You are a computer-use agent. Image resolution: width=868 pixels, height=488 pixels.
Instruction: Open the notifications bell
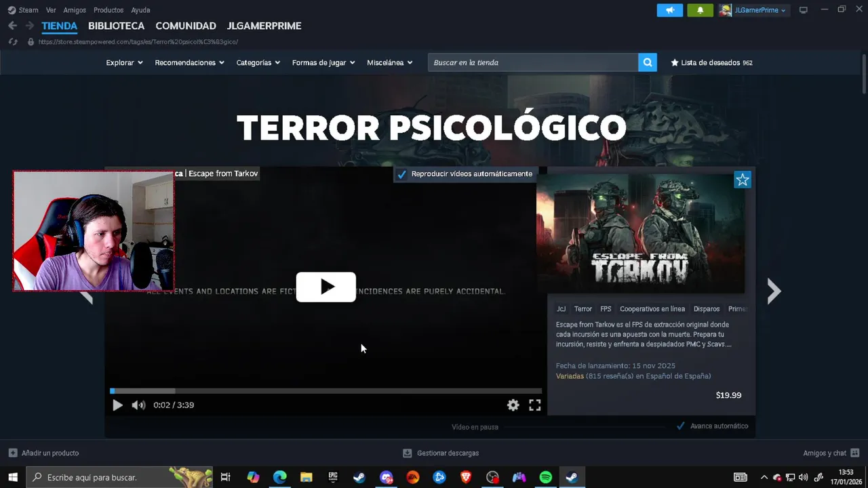coord(700,10)
